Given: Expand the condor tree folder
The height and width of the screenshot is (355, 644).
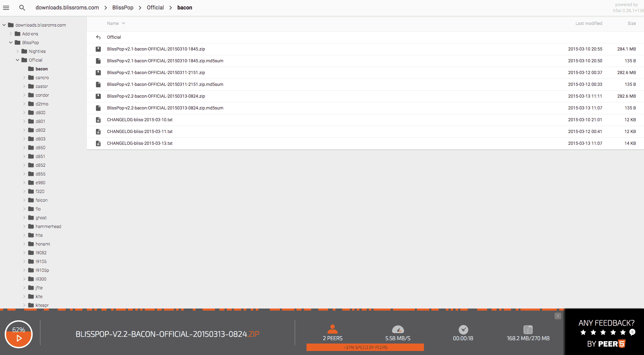Looking at the screenshot, I should coord(24,95).
